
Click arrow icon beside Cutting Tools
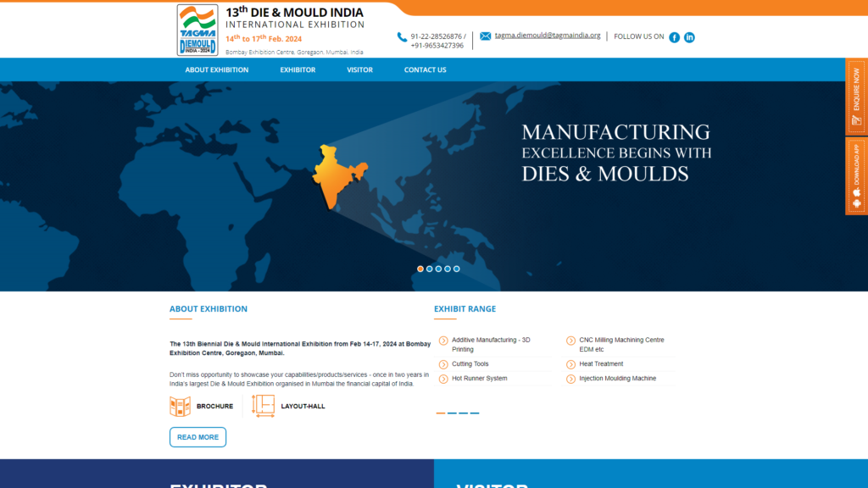pyautogui.click(x=443, y=364)
